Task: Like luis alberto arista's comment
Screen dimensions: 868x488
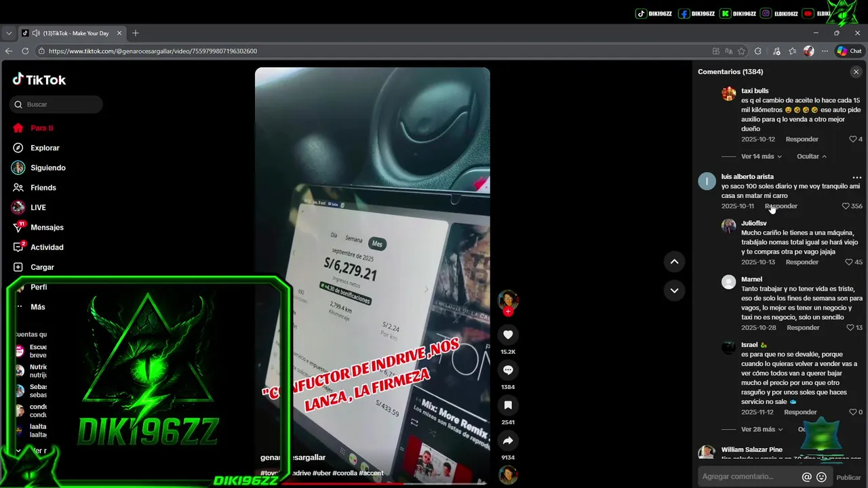Action: point(846,206)
